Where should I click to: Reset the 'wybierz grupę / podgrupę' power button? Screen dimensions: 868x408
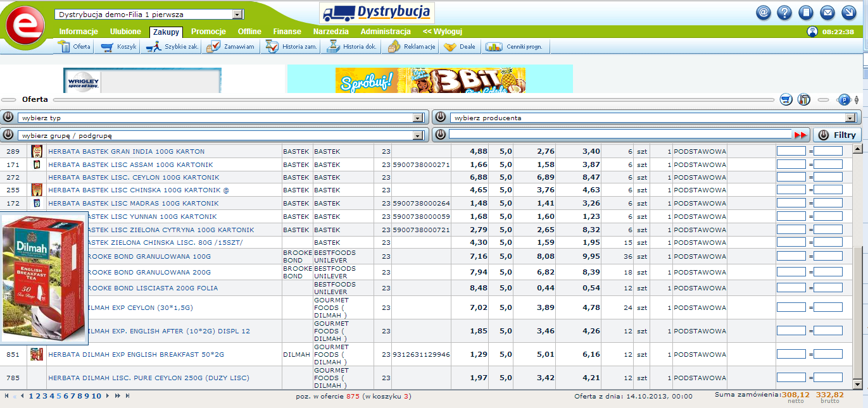[x=9, y=135]
